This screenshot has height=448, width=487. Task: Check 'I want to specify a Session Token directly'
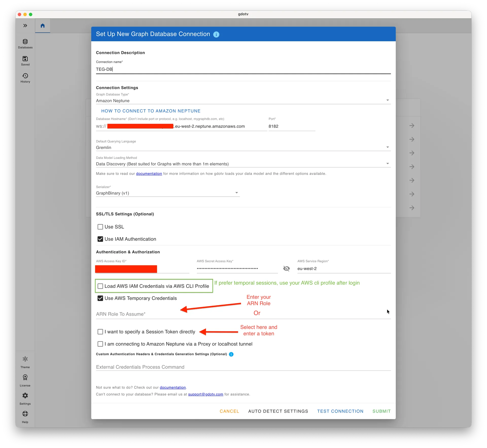tap(100, 332)
